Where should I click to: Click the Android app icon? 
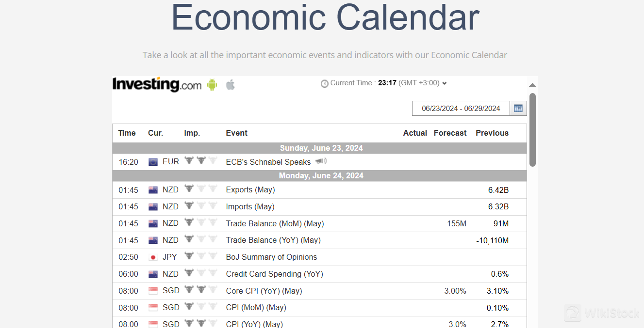212,85
